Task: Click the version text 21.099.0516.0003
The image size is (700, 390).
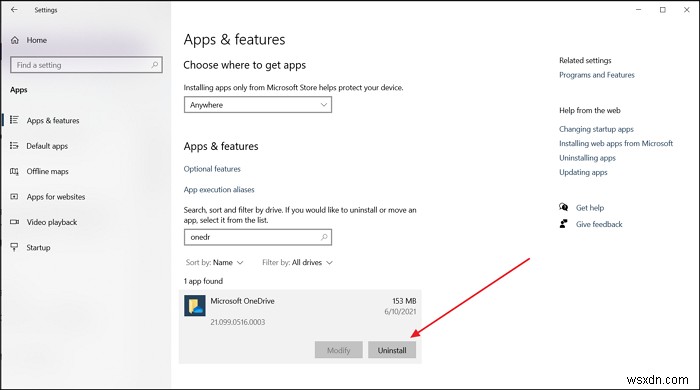Action: click(238, 322)
